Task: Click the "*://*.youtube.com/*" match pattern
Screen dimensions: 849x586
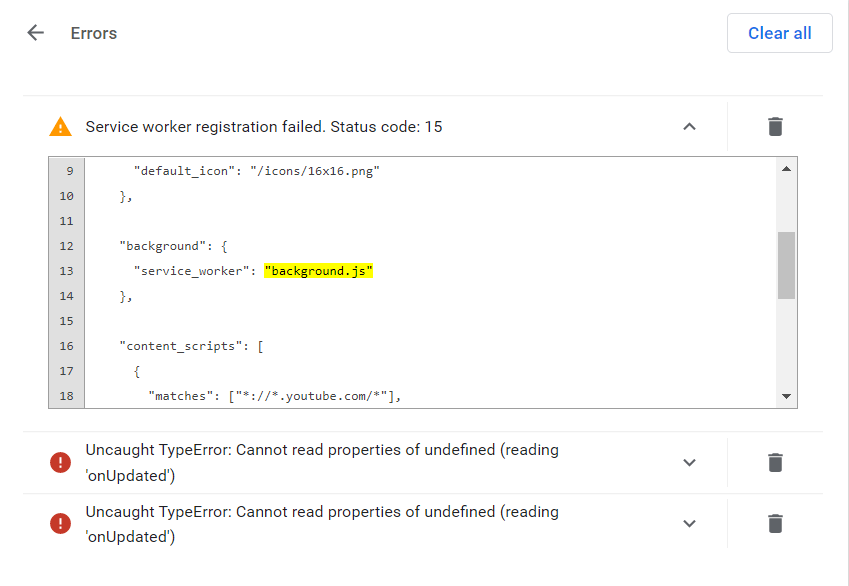Action: tap(311, 396)
